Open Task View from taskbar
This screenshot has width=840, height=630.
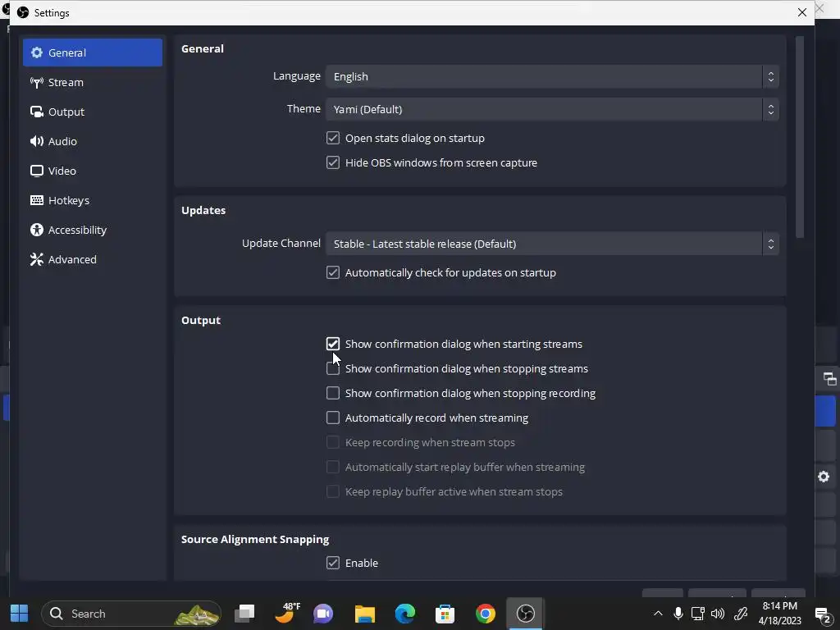coord(244,614)
